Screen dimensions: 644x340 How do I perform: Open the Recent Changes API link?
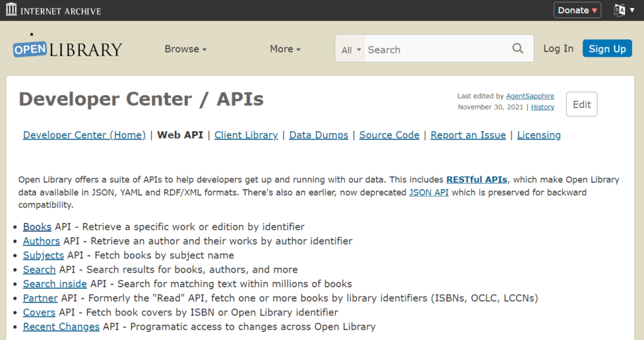[x=61, y=326]
